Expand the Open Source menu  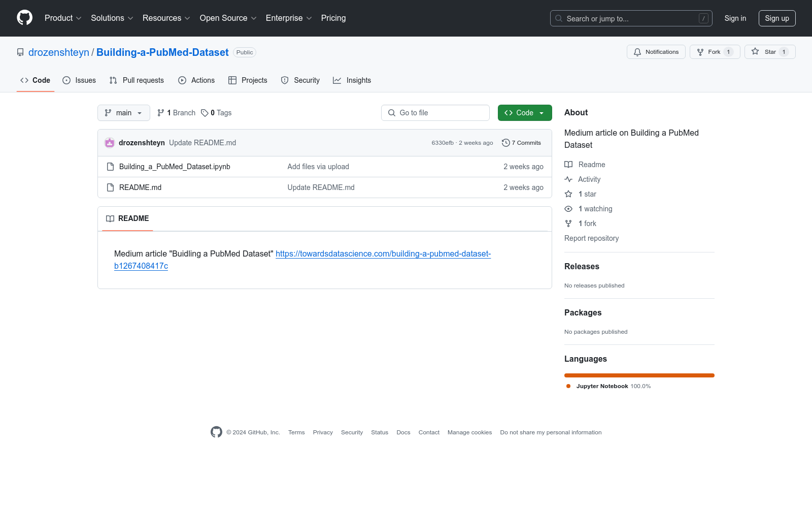tap(228, 18)
